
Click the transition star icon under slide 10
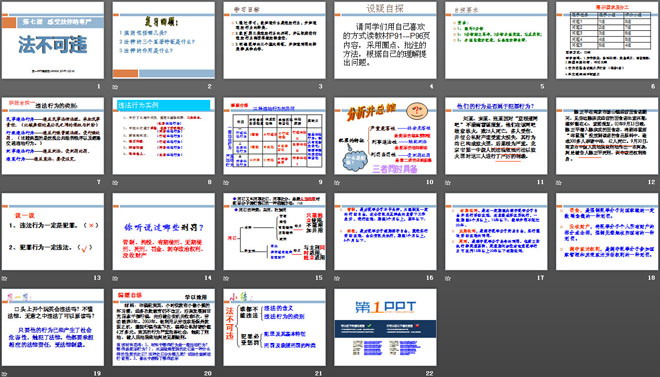(337, 183)
